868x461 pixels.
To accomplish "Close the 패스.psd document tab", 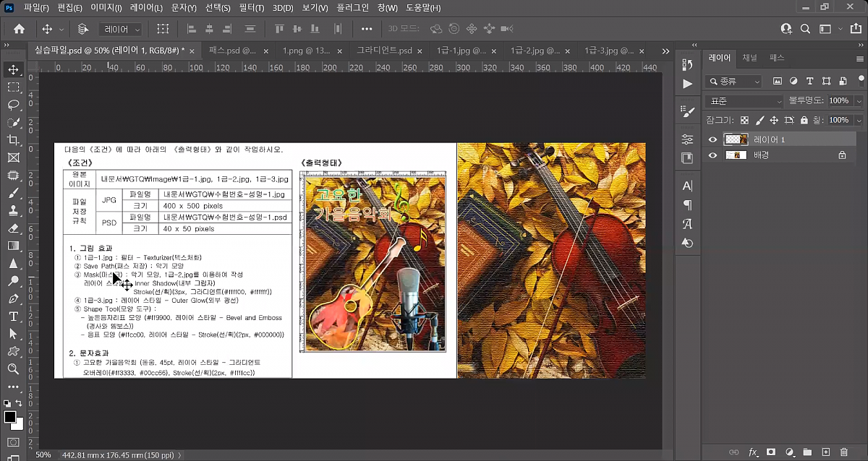I will (266, 51).
